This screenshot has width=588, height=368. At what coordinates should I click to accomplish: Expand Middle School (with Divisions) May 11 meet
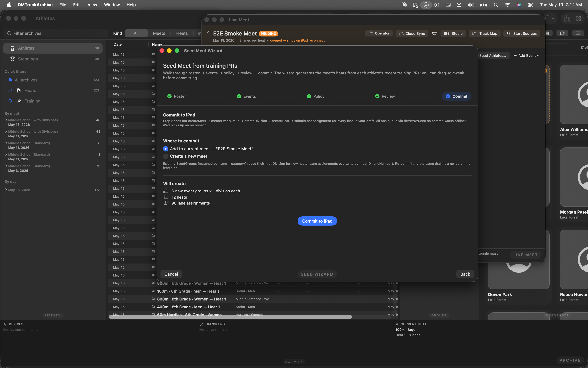coord(6,131)
